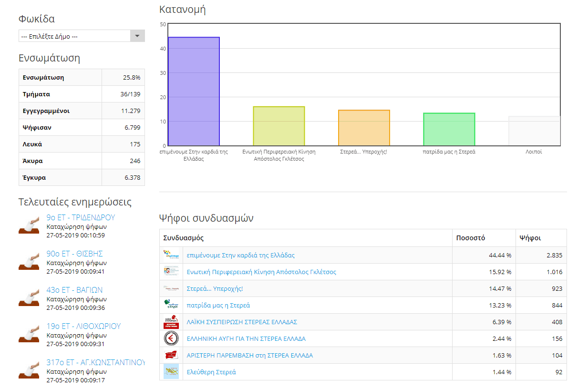Click the πατρίδα μας η Στερεά logo

pyautogui.click(x=171, y=305)
